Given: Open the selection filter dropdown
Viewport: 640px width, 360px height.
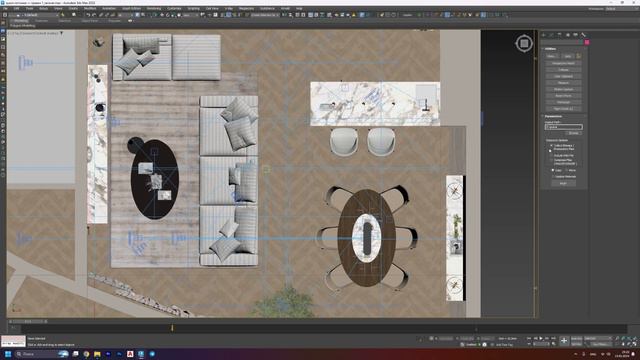Looking at the screenshot, I should 124,15.
